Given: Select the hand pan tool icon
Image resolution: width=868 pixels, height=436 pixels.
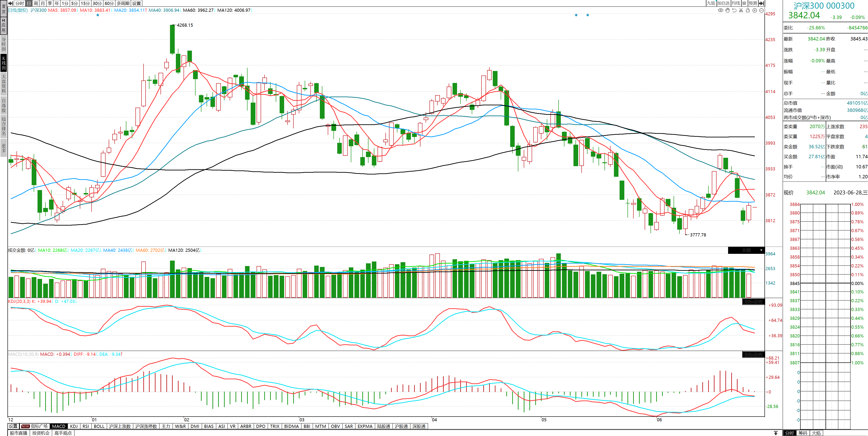Looking at the screenshot, I should [x=727, y=10].
